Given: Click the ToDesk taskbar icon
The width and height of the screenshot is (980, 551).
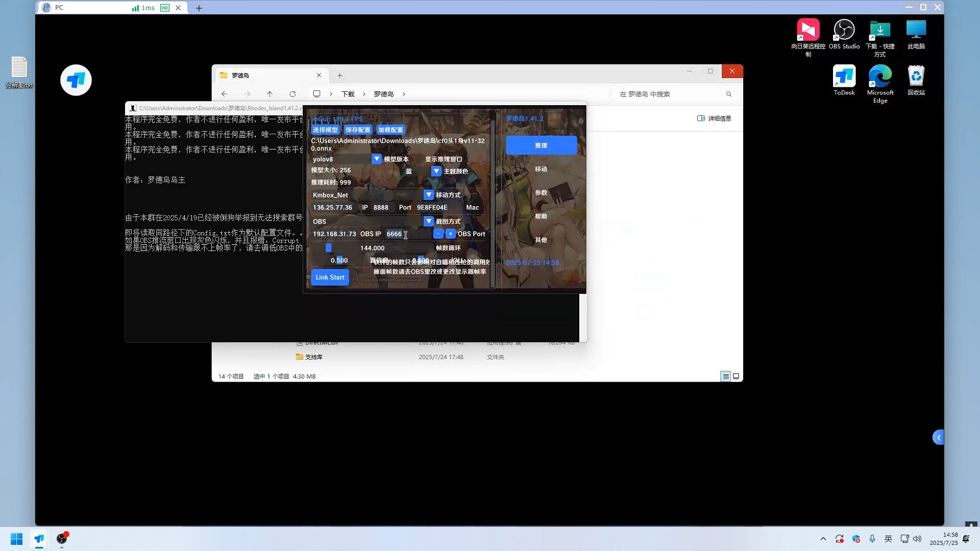Looking at the screenshot, I should click(x=39, y=539).
